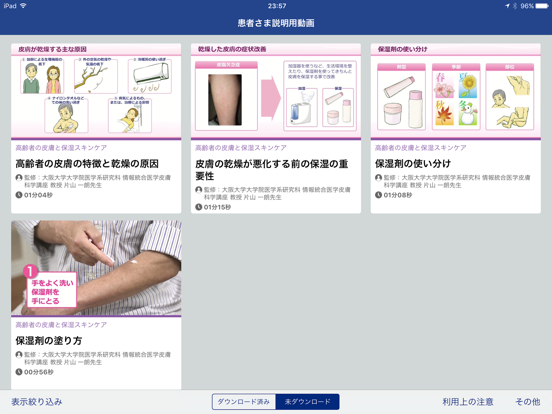Click the duration 01分04秒

(38, 195)
